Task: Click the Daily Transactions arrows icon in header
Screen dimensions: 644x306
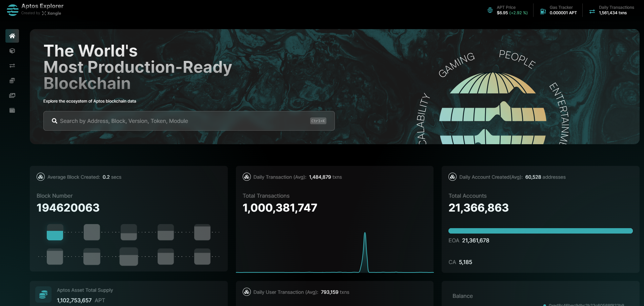Action: [x=592, y=12]
